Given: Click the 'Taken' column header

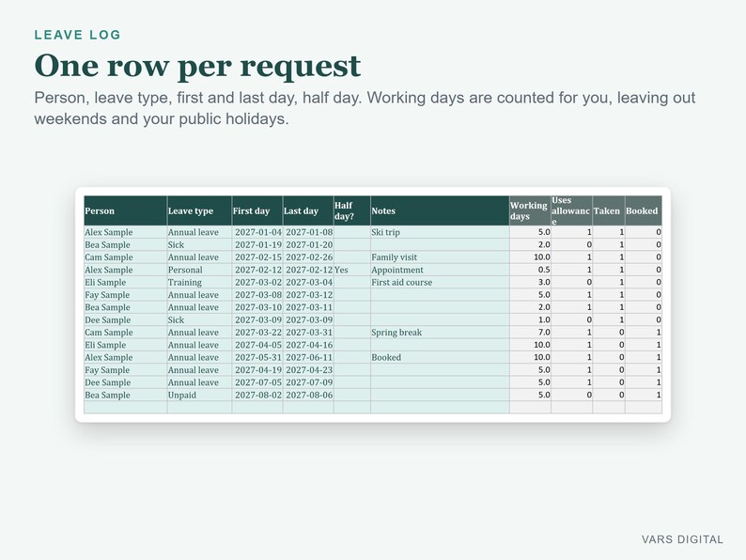Looking at the screenshot, I should coord(609,210).
